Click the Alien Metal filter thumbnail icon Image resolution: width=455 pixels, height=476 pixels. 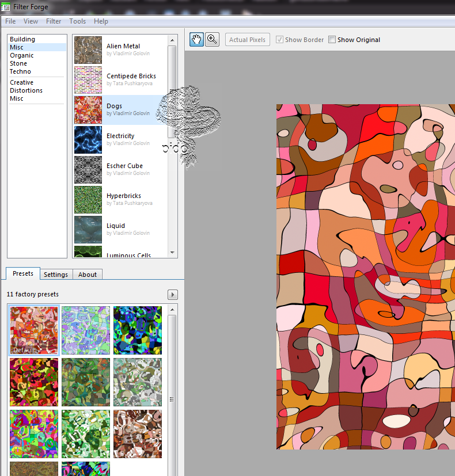pyautogui.click(x=88, y=50)
